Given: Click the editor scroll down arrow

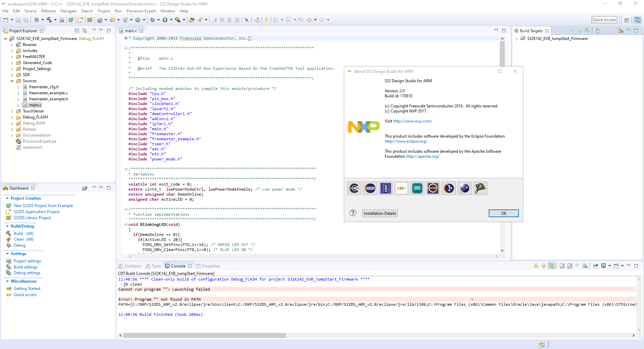Looking at the screenshot, I should [x=502, y=250].
